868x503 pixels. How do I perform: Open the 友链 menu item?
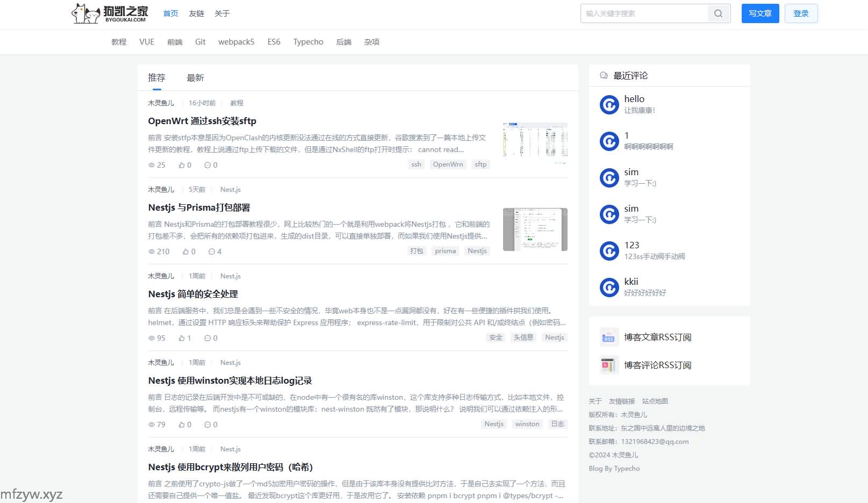[196, 13]
